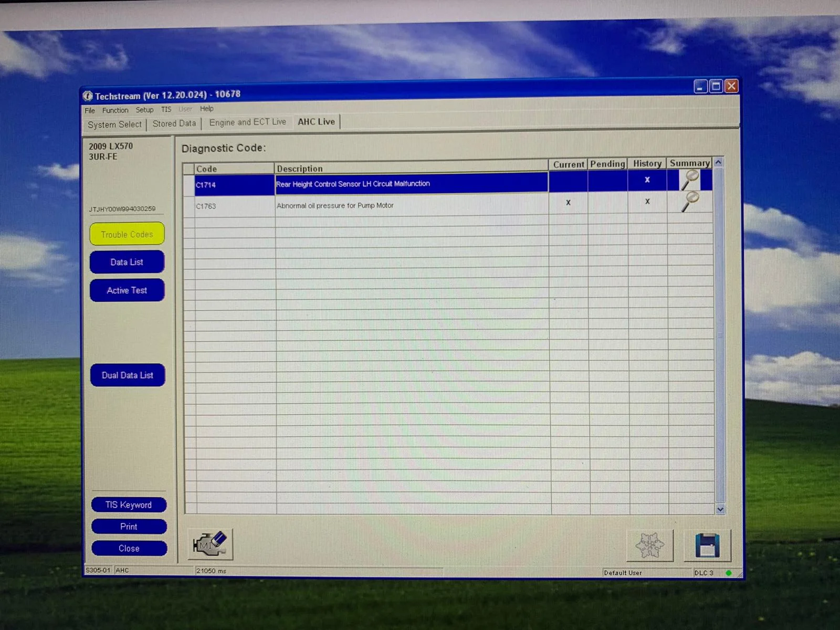The height and width of the screenshot is (630, 840).
Task: Switch to the System Select tab
Action: coord(114,124)
